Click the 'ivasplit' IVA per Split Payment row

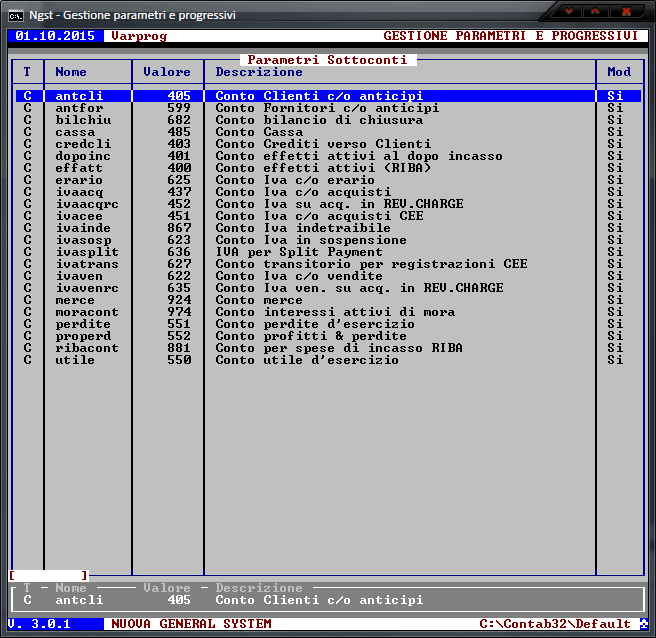point(86,252)
